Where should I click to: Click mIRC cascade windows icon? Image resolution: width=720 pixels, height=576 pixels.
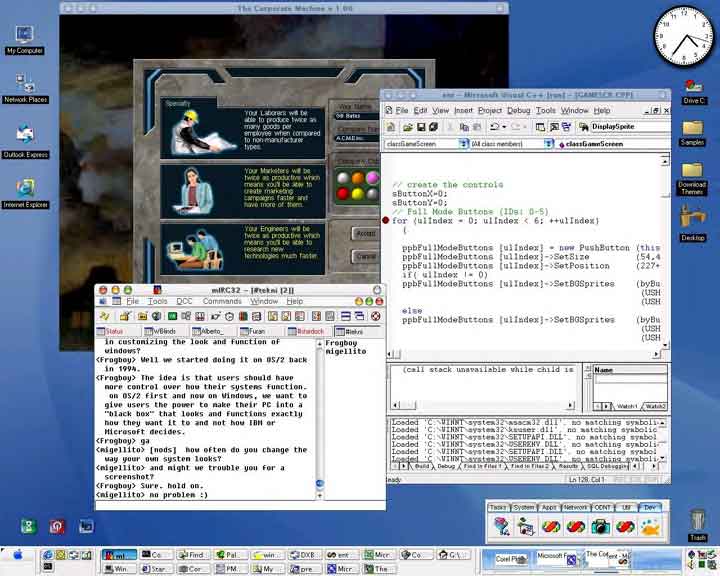coord(360,316)
